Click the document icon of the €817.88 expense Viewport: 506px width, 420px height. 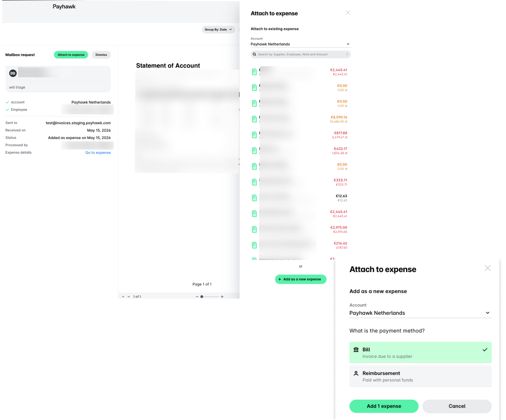[254, 135]
